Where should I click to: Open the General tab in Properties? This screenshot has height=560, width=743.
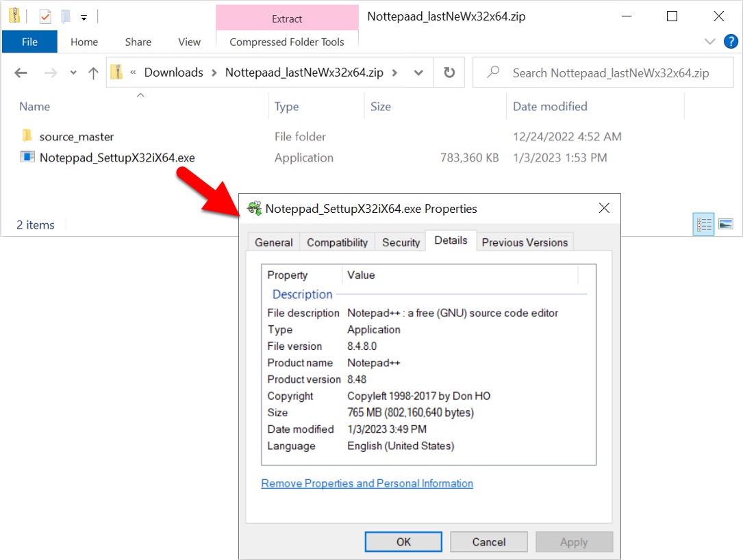(273, 242)
